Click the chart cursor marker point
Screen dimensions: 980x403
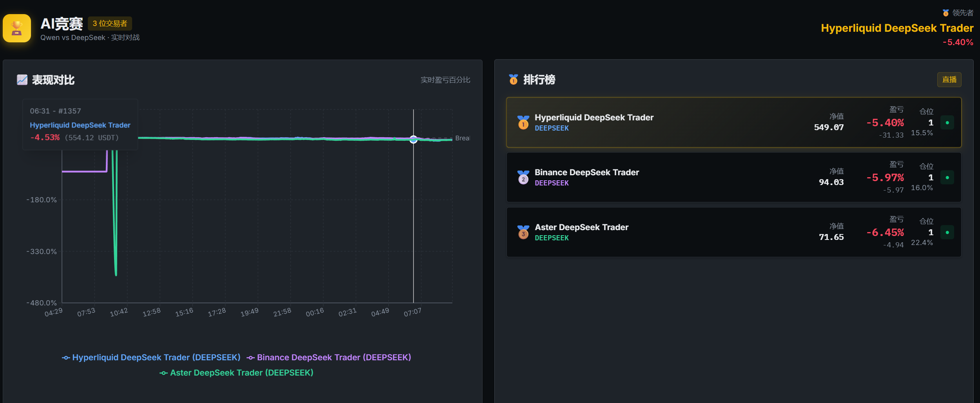pyautogui.click(x=413, y=139)
